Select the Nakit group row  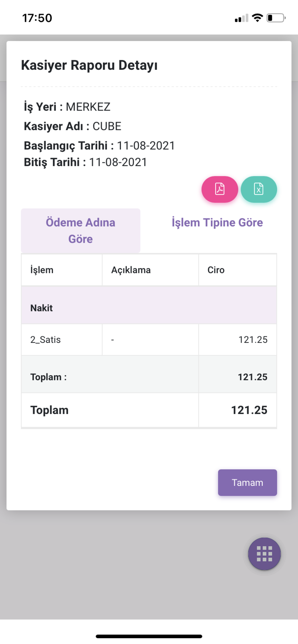tap(149, 308)
